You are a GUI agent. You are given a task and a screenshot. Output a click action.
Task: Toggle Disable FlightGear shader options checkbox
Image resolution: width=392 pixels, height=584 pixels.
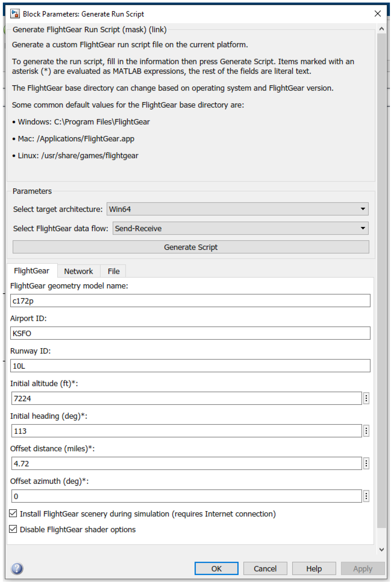(x=13, y=529)
